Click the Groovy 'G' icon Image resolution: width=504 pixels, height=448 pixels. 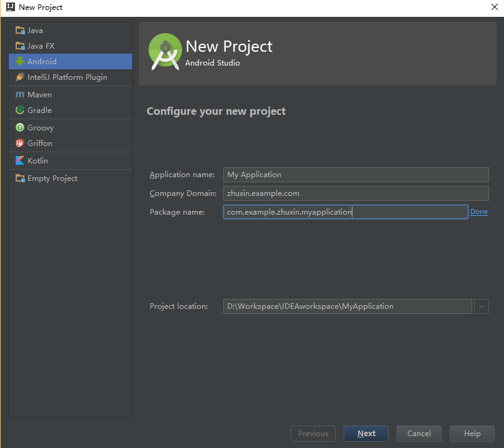pyautogui.click(x=20, y=127)
